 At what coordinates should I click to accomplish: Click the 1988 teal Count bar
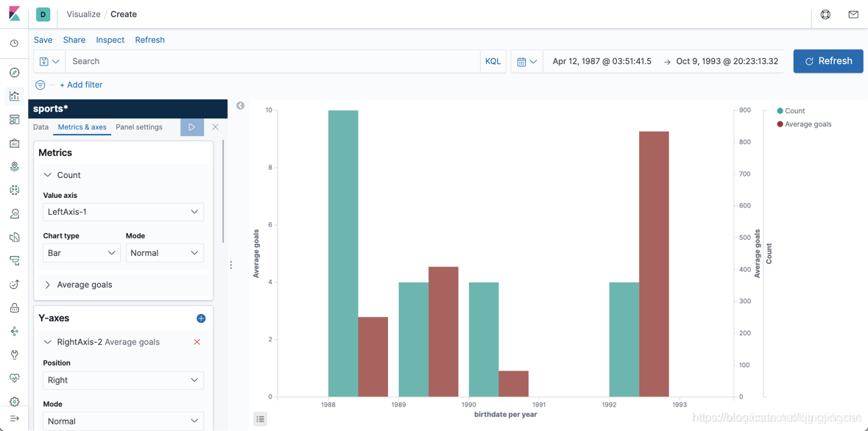pyautogui.click(x=343, y=254)
